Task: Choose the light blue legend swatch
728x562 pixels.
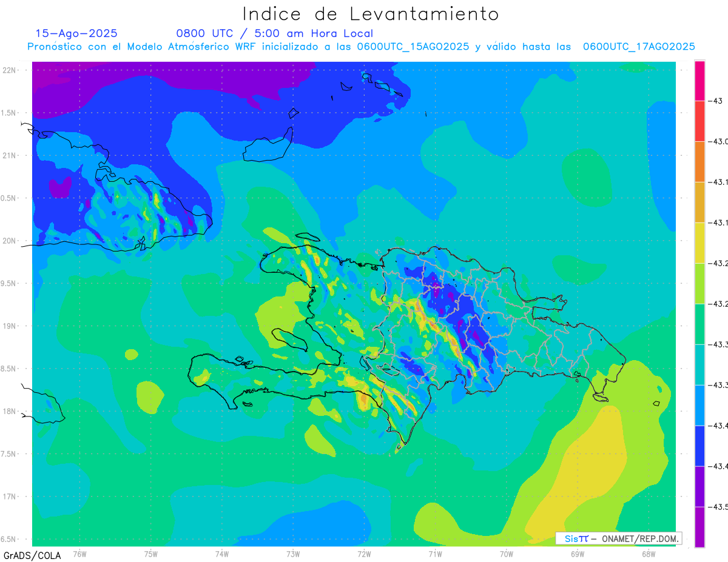Action: [x=699, y=405]
